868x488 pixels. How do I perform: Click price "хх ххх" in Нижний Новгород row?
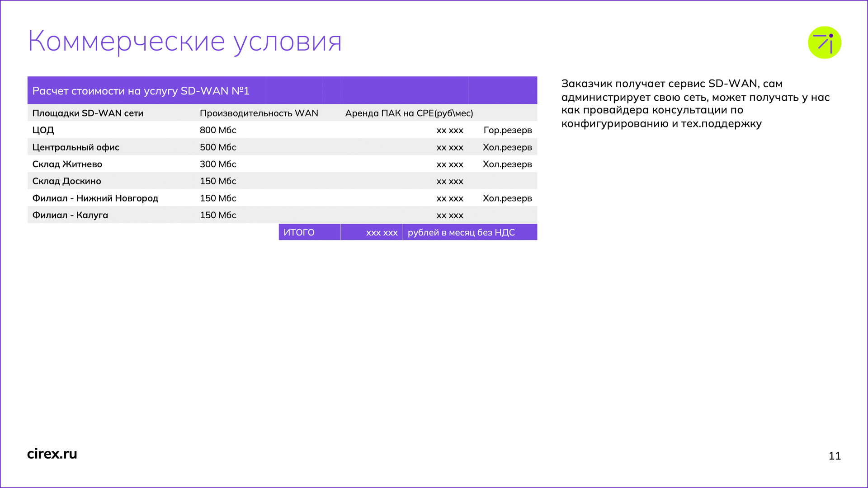450,199
